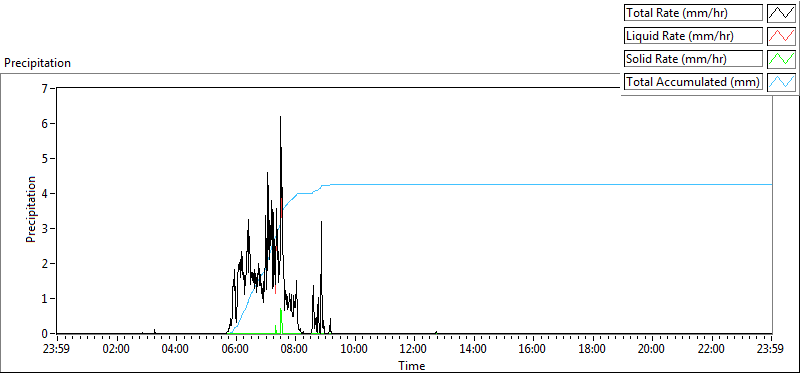Select the Total Rate (mm/hr) legend label
This screenshot has width=800, height=373.
(694, 13)
